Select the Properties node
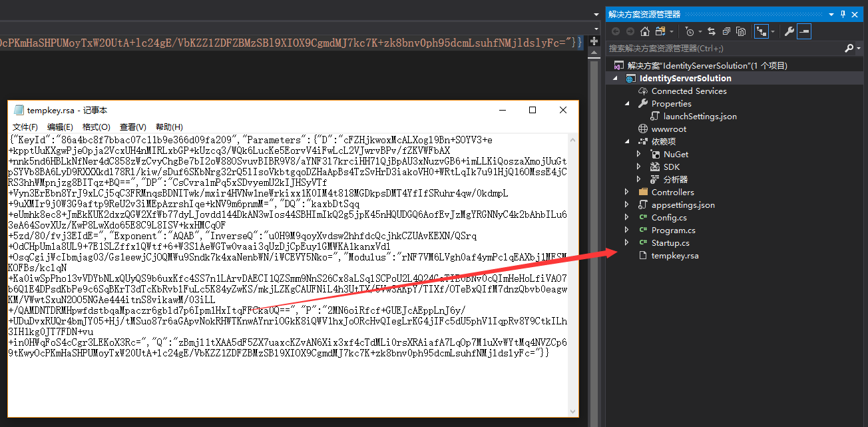This screenshot has width=868, height=427. (x=671, y=103)
